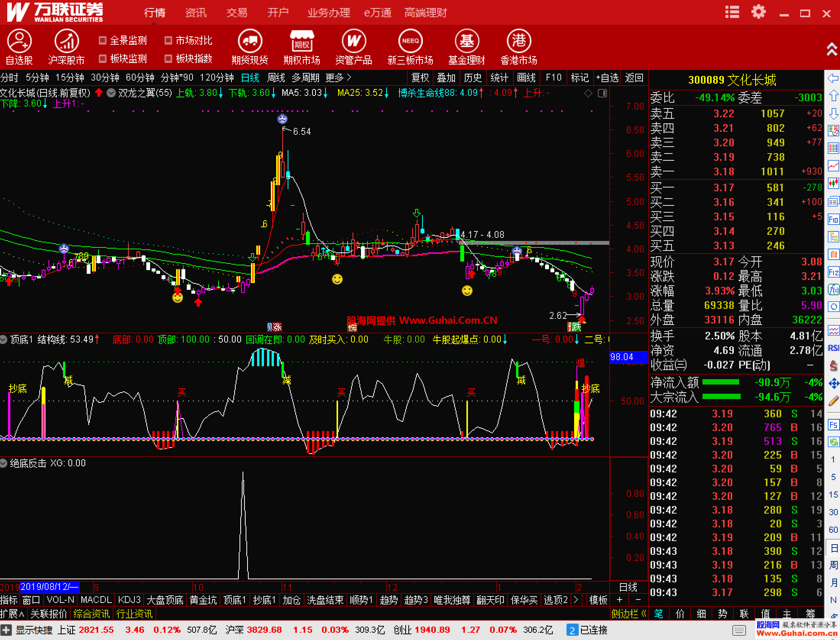840x640 pixels.
Task: Toggle 市场对比 checkbox
Action: tap(168, 40)
